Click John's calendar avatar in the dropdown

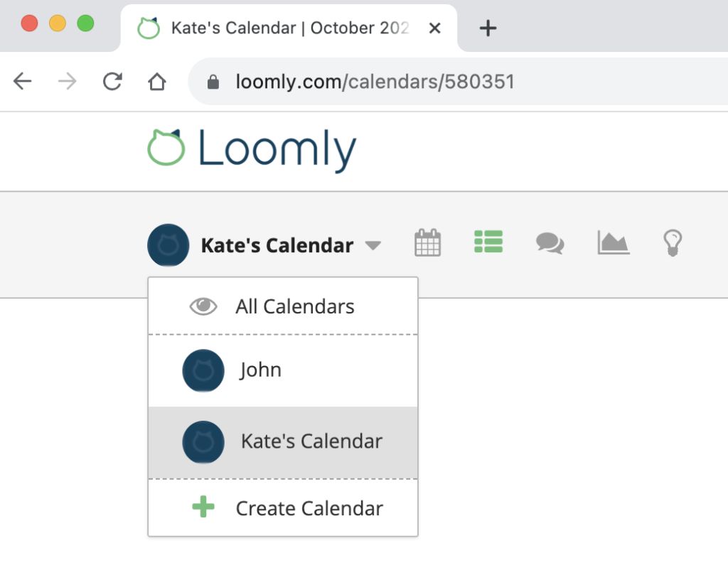click(204, 370)
